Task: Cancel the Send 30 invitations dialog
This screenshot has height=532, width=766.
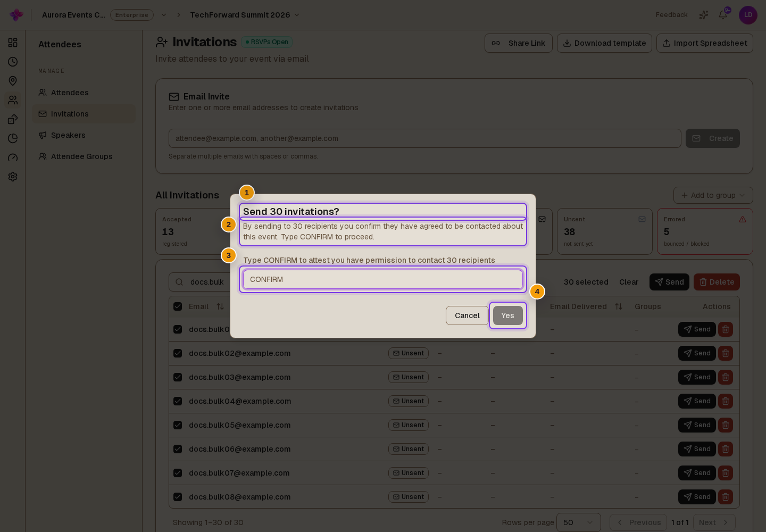Action: point(467,315)
